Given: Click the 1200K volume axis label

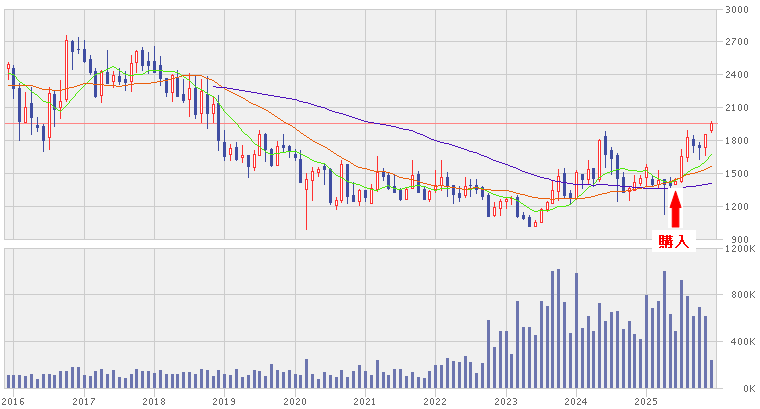Looking at the screenshot, I should click(738, 250).
